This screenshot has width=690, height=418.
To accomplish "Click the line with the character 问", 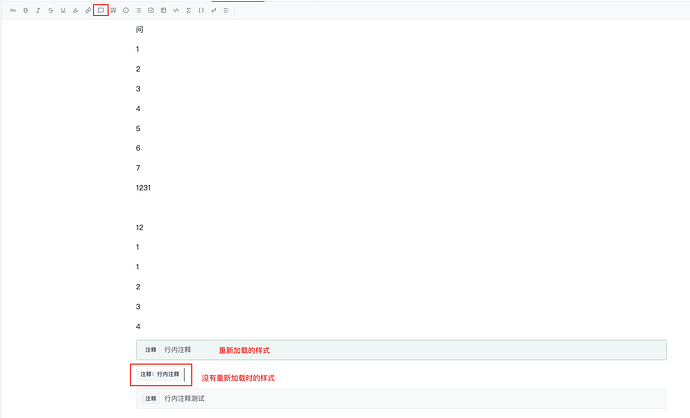I will pyautogui.click(x=139, y=29).
